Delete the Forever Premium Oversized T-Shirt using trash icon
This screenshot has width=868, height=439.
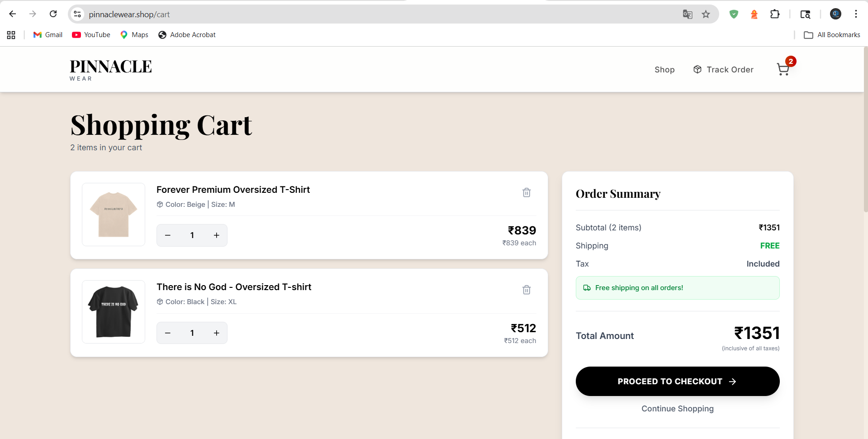[526, 192]
